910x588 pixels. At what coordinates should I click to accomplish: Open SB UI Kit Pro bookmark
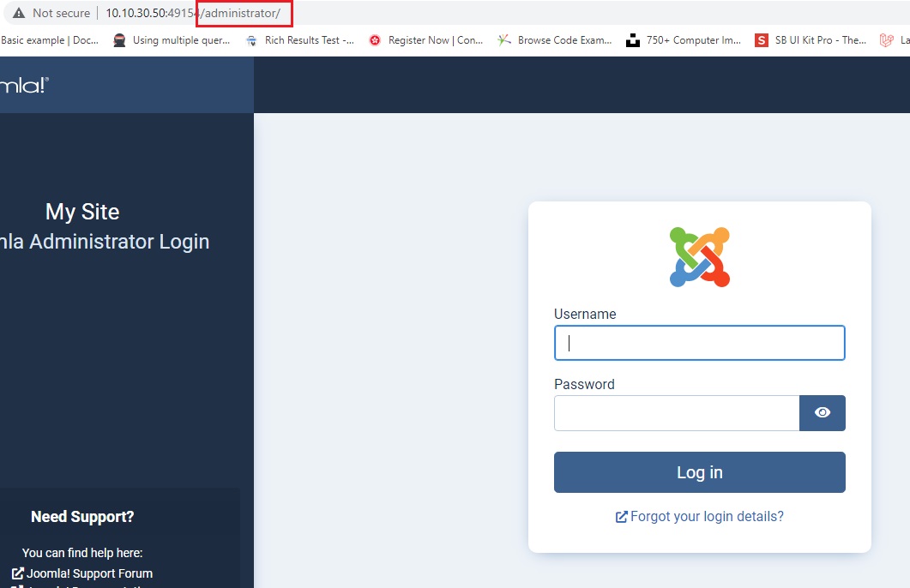pos(811,40)
